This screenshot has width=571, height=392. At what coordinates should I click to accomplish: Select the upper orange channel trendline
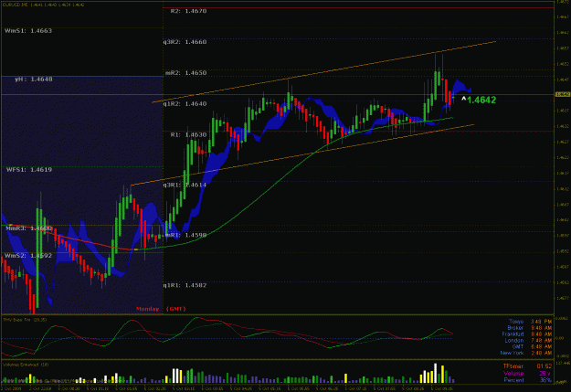(x=324, y=72)
